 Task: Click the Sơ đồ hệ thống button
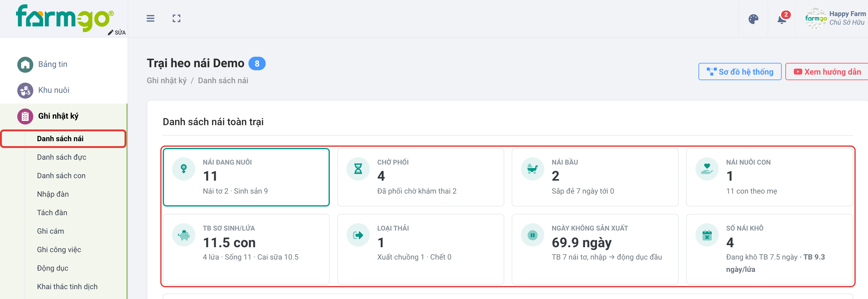click(x=740, y=72)
